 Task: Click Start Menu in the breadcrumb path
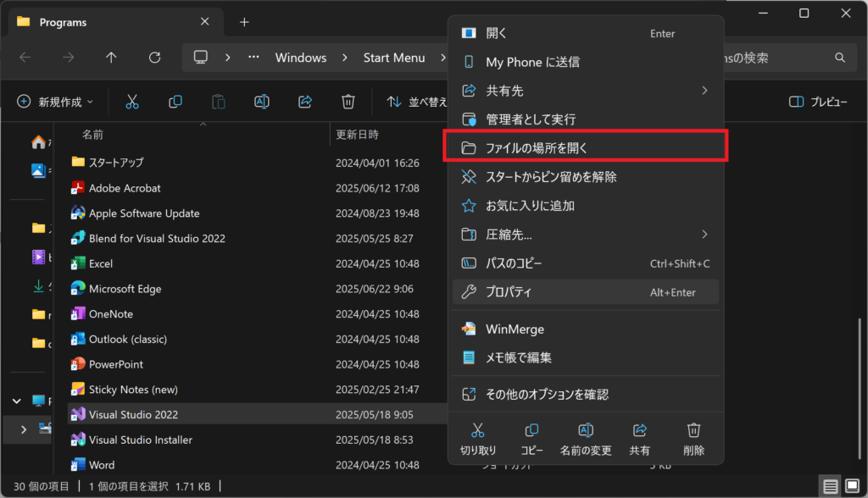394,58
